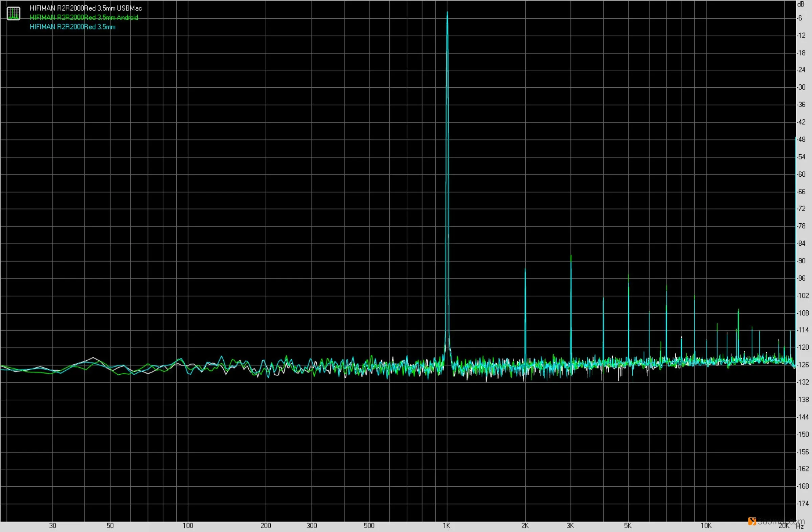Click the -12 dB scale label
812x532 pixels.
801,36
